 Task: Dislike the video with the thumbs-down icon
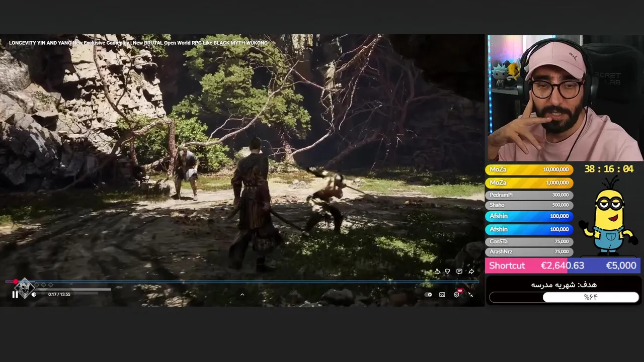[447, 271]
